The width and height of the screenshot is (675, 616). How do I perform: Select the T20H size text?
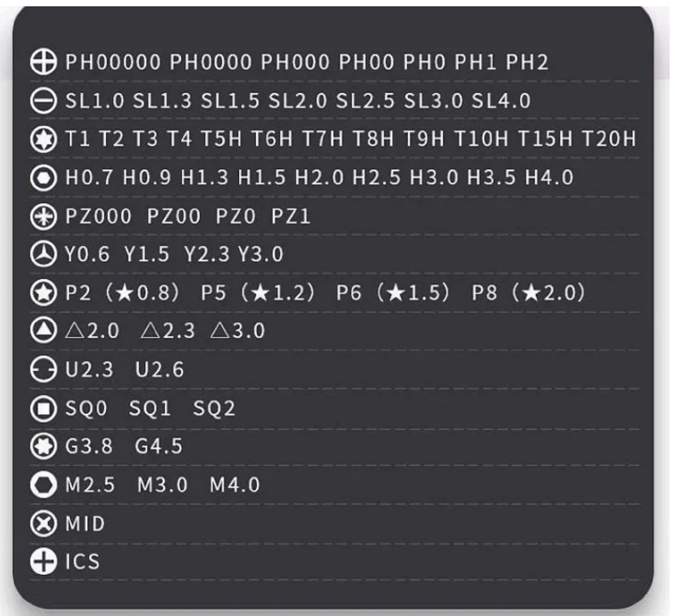609,139
